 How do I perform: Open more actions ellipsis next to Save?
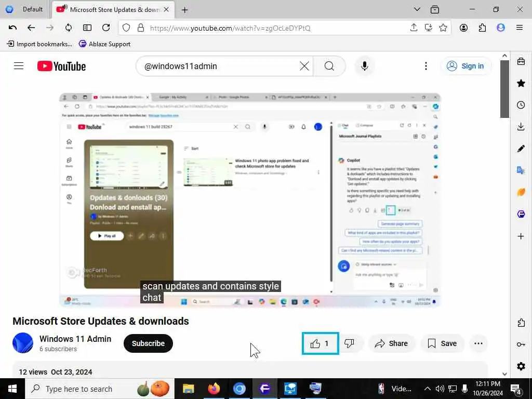(x=478, y=343)
